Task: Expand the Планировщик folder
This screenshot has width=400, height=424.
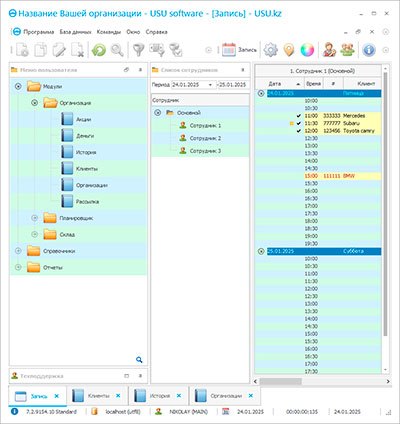Action: tap(34, 218)
